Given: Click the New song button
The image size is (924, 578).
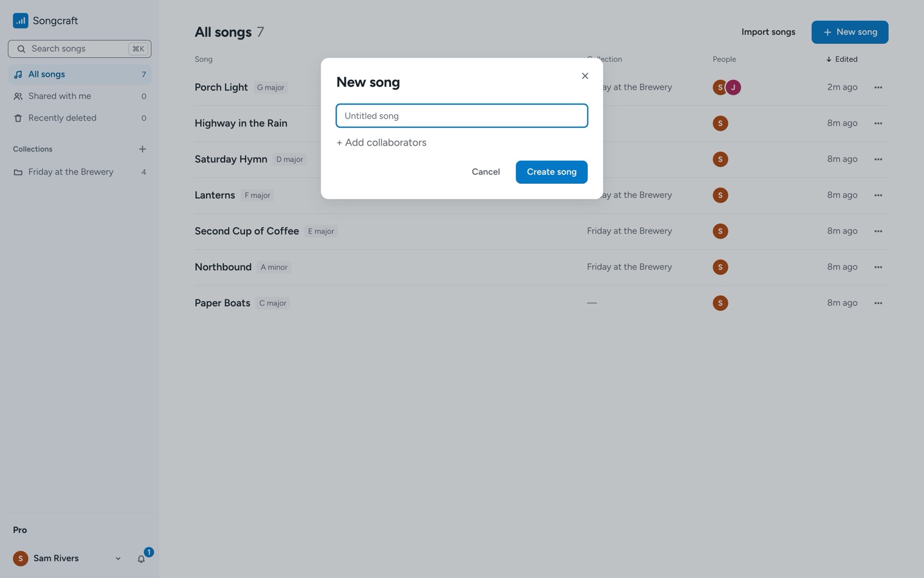Looking at the screenshot, I should [x=850, y=32].
